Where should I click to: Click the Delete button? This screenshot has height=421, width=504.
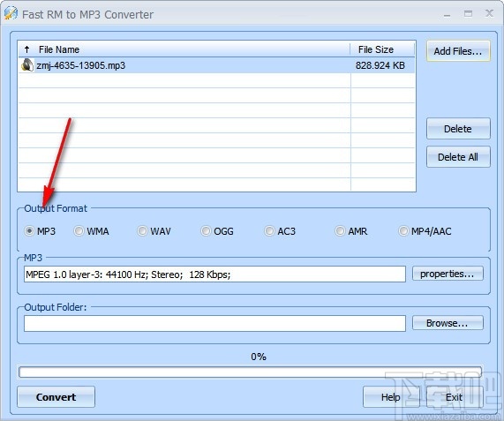coord(458,129)
